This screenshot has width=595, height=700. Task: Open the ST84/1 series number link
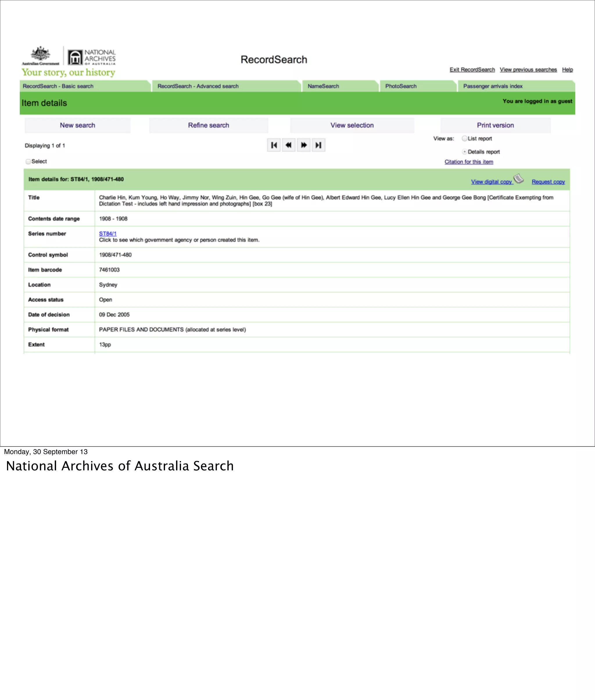(107, 233)
